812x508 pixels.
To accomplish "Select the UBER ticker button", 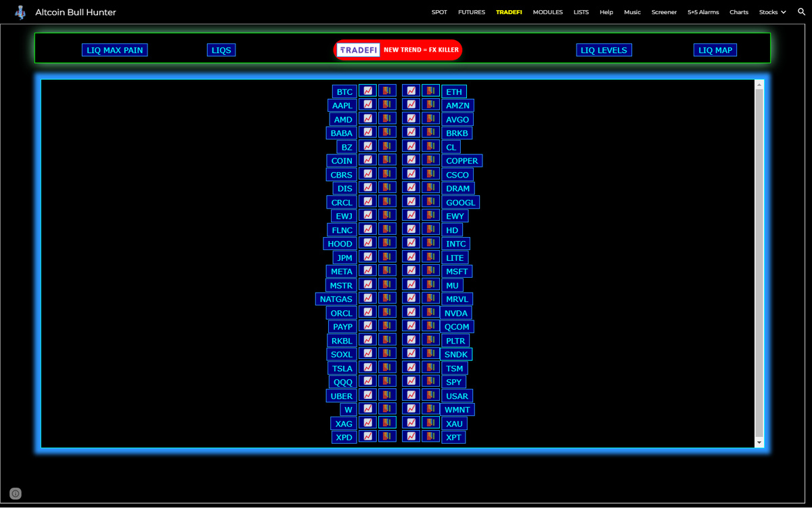I will click(x=341, y=396).
